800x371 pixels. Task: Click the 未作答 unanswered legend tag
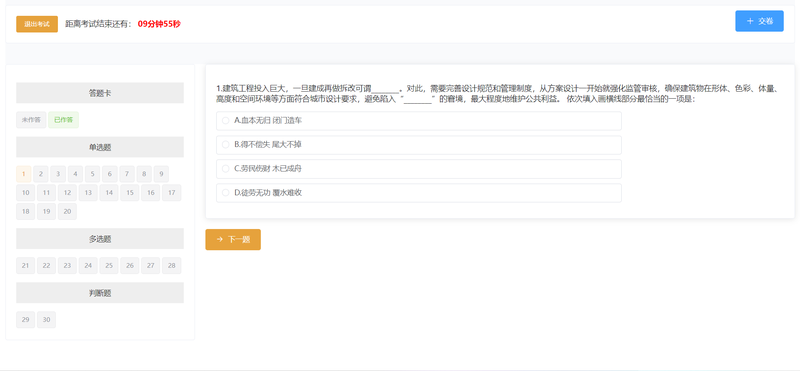coord(31,120)
